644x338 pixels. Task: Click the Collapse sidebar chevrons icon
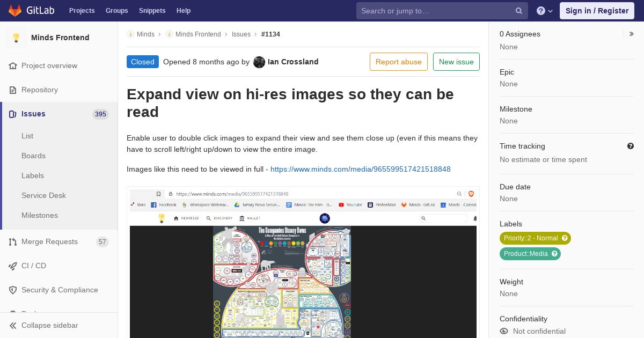(13, 325)
